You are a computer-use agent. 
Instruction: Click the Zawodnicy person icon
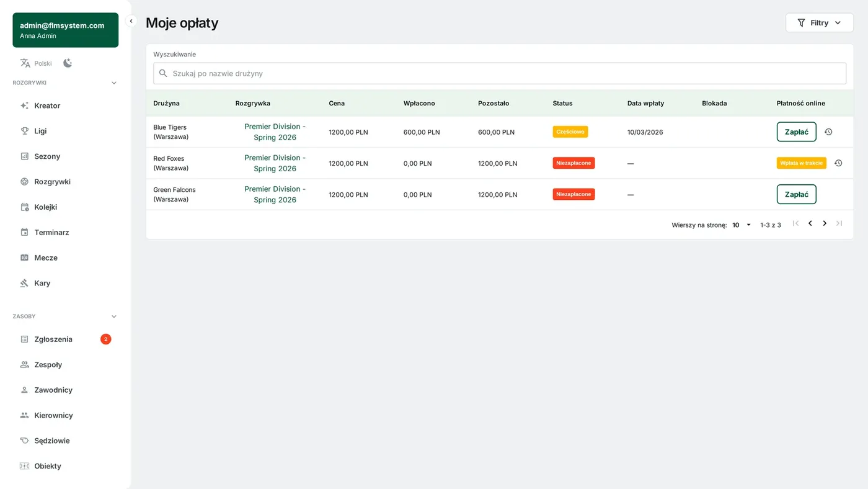tap(25, 390)
